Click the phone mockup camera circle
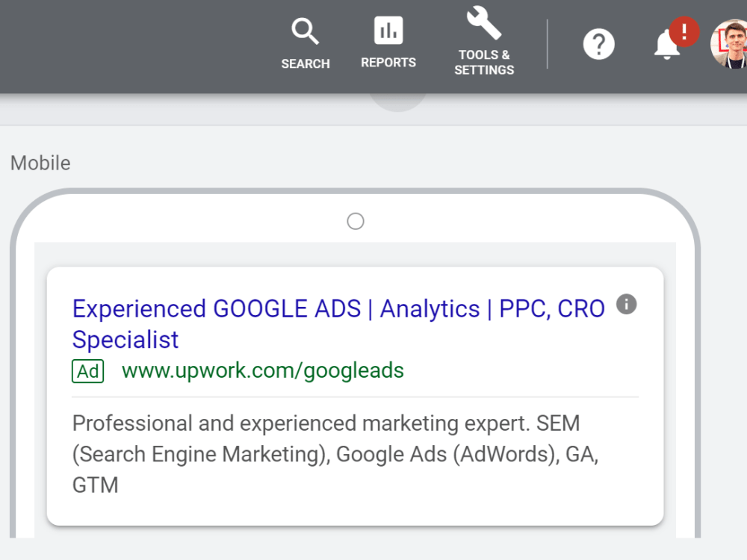 (x=356, y=222)
